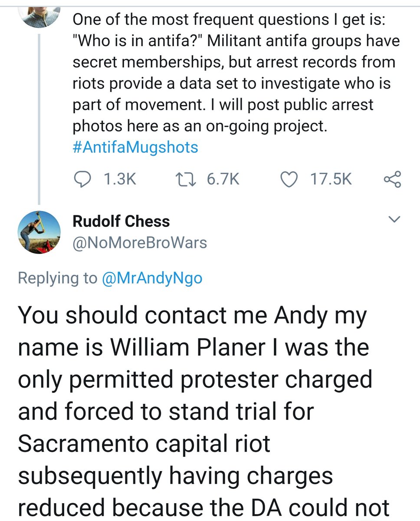
Task: Select the @NoMoreBroWars handle
Action: point(140,243)
